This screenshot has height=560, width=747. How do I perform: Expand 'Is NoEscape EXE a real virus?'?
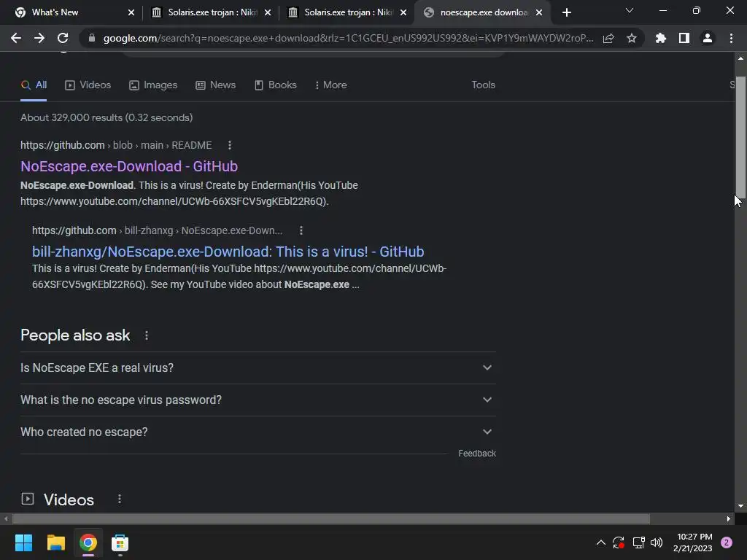(x=258, y=367)
